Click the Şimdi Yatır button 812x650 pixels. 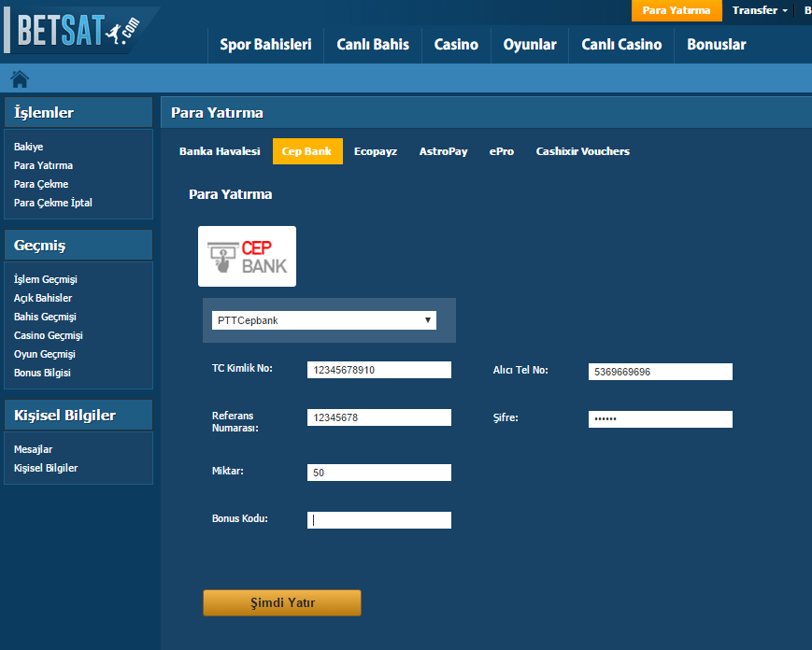coord(281,603)
